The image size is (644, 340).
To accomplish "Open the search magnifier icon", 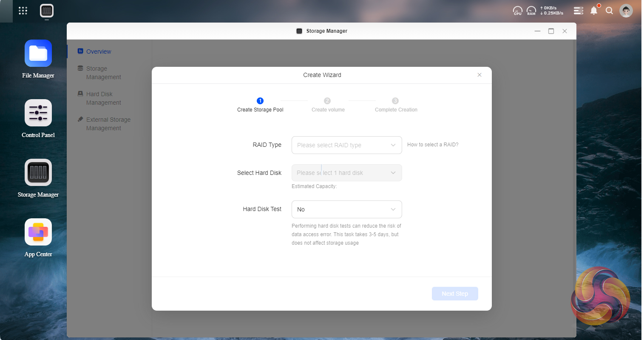I will coord(609,11).
